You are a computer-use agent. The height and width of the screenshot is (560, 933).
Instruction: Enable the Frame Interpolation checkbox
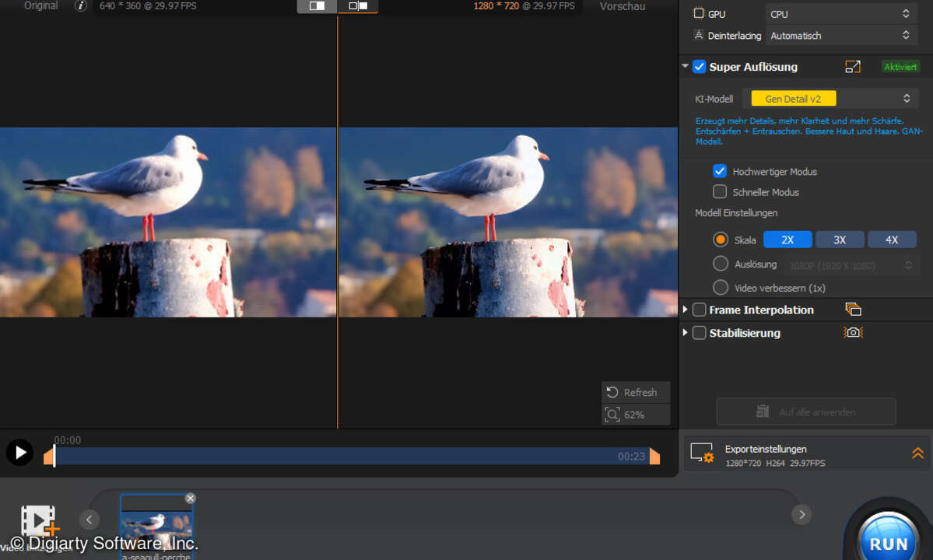pos(699,309)
